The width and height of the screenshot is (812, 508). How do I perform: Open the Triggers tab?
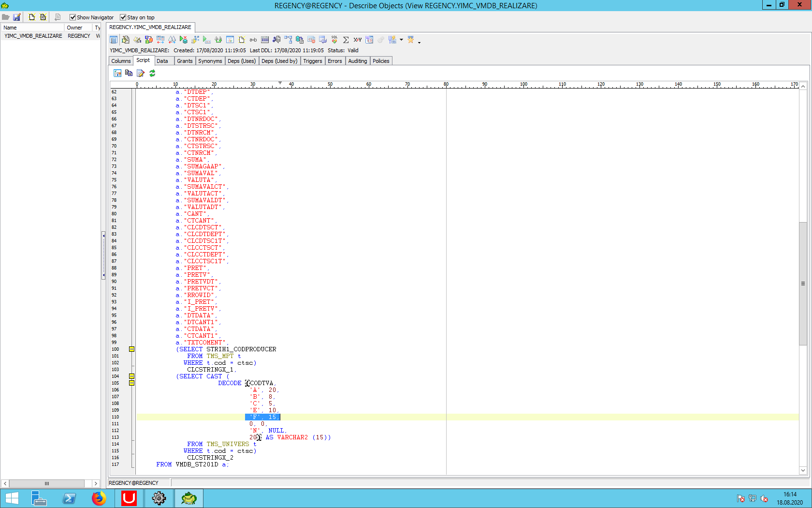313,61
